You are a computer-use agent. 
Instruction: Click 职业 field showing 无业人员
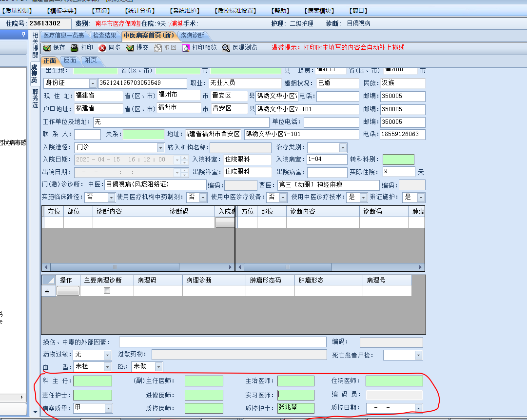click(245, 83)
